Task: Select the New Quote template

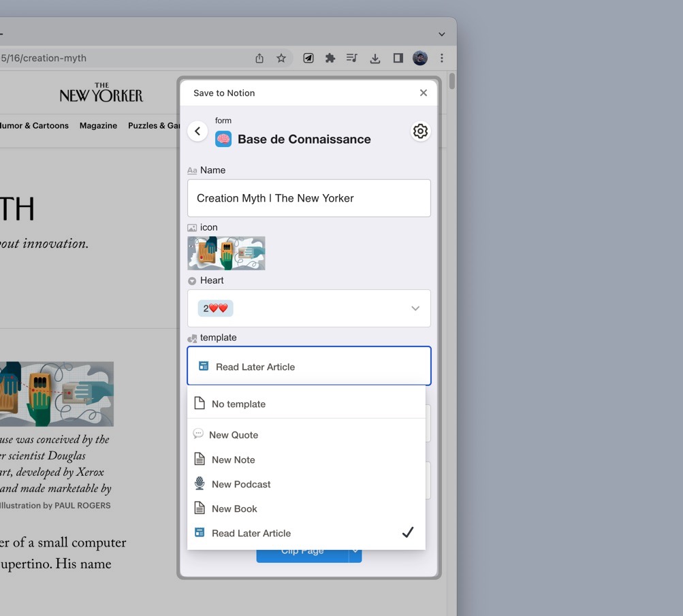Action: coord(306,435)
